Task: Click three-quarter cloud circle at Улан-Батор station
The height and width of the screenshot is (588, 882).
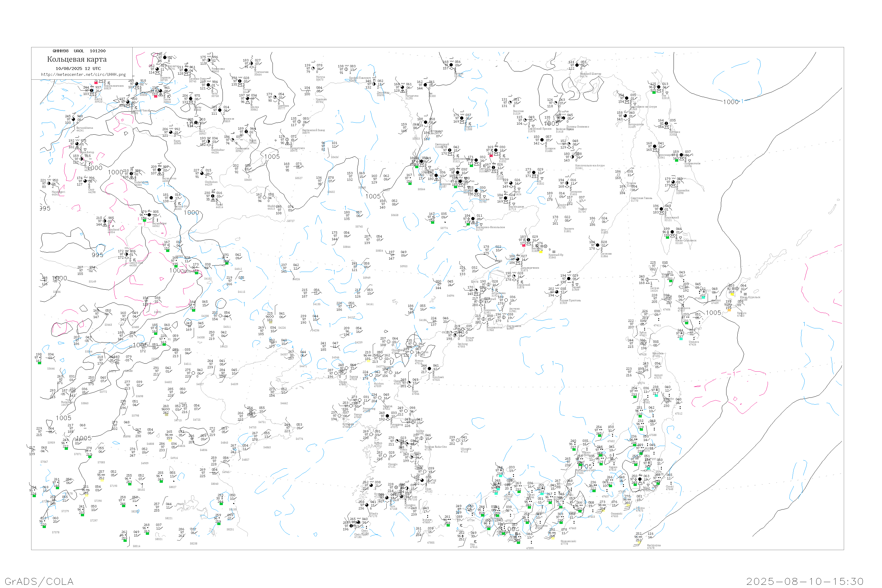Action: (x=77, y=144)
